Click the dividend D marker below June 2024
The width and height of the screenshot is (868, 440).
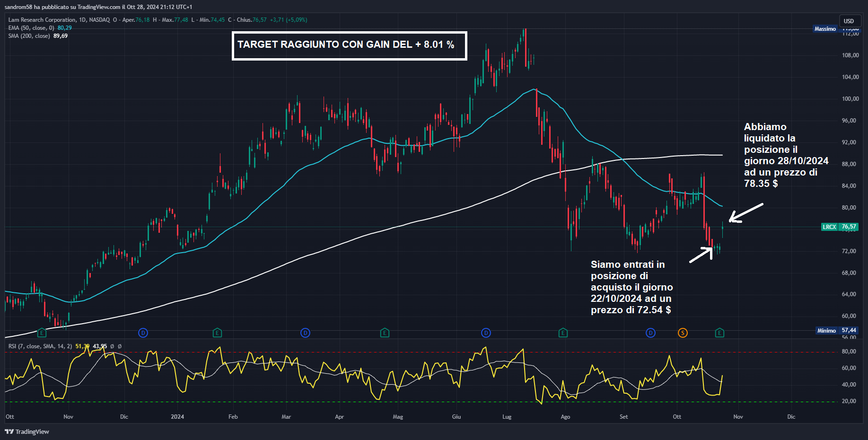(486, 333)
